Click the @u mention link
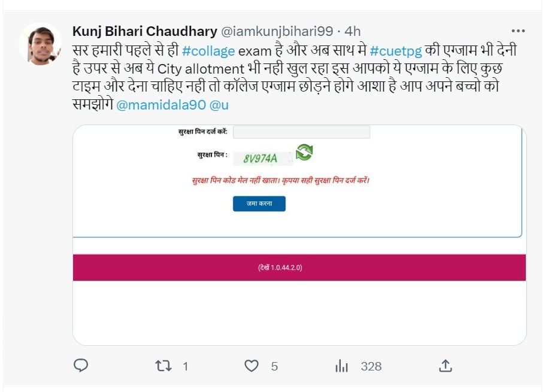 click(x=218, y=105)
